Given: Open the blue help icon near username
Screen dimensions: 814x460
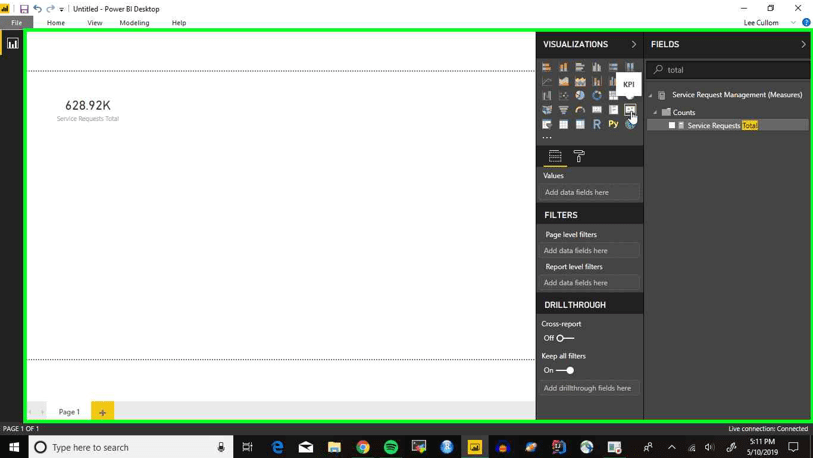Looking at the screenshot, I should (x=806, y=22).
